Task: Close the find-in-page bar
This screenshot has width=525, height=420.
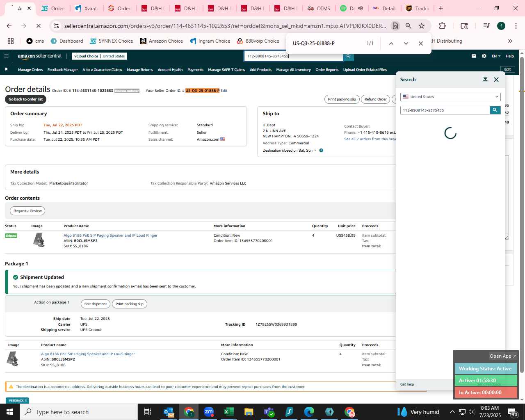Action: tap(421, 43)
